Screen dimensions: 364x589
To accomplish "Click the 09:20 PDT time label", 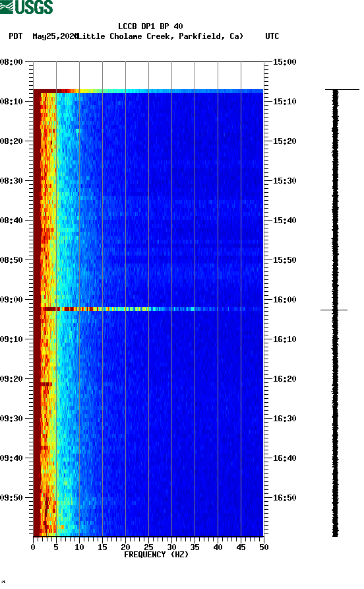I will point(11,379).
